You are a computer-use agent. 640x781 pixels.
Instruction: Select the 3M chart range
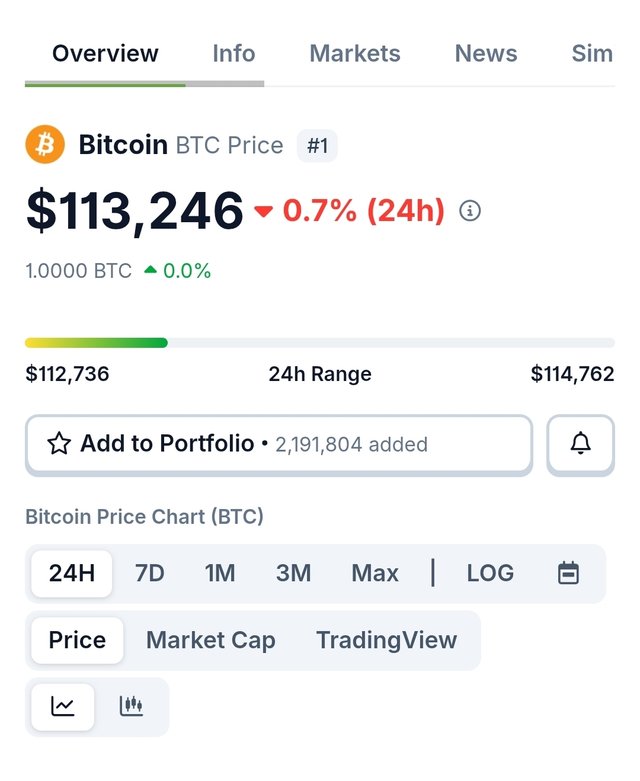pyautogui.click(x=294, y=573)
